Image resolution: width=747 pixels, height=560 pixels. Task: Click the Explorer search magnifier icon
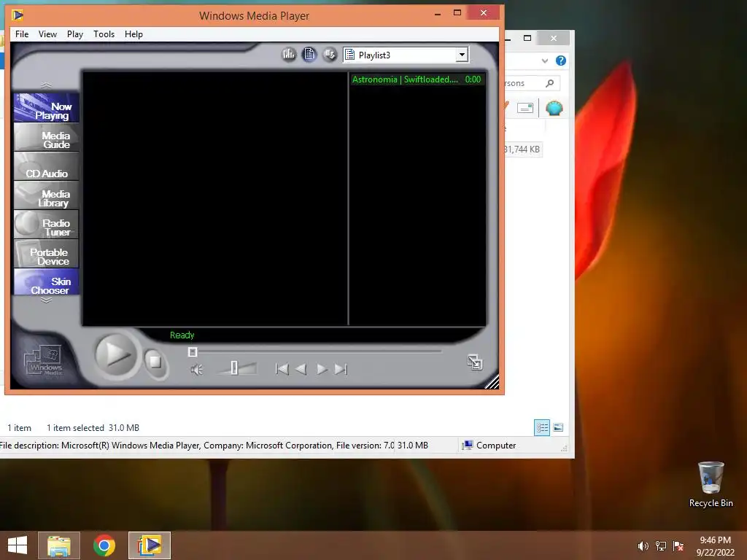click(550, 83)
